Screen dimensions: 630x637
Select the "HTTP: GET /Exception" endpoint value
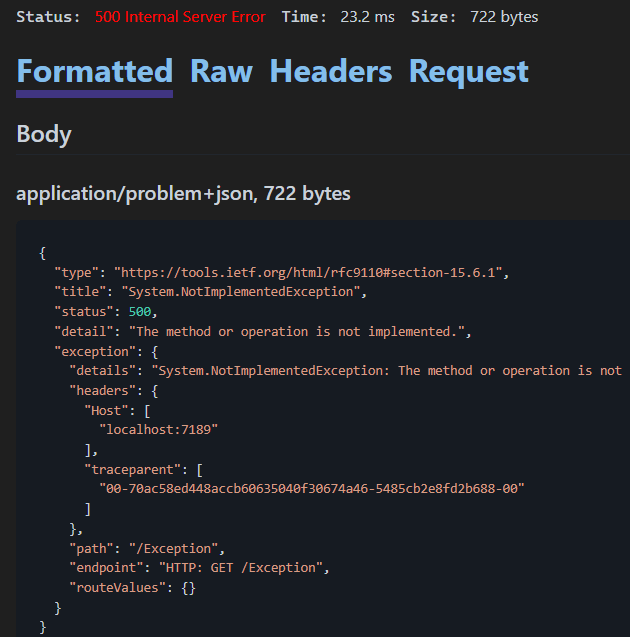[x=241, y=568]
